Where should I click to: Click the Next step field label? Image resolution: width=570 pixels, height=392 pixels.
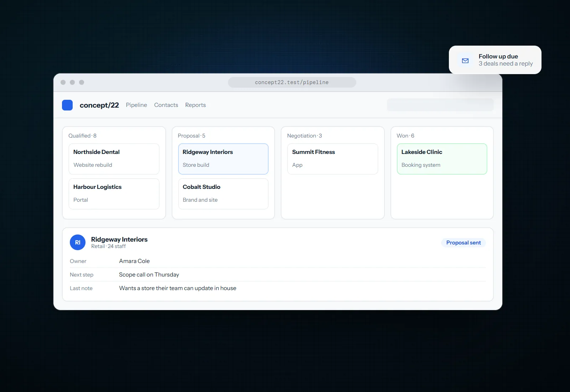[x=82, y=275]
